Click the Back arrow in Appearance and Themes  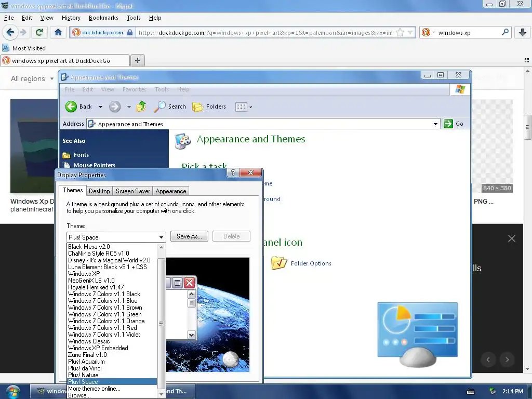tap(71, 107)
